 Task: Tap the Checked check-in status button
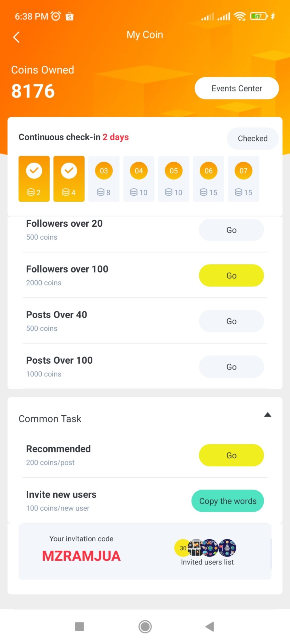pyautogui.click(x=253, y=138)
